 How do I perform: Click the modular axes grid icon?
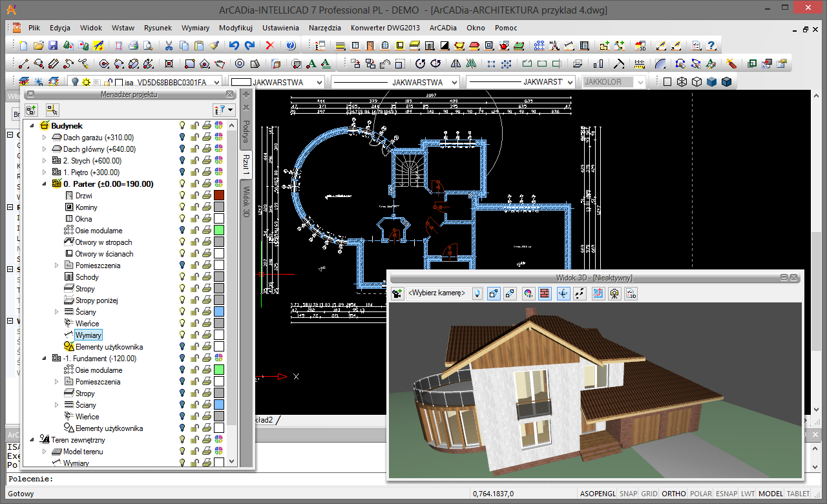pos(539,46)
